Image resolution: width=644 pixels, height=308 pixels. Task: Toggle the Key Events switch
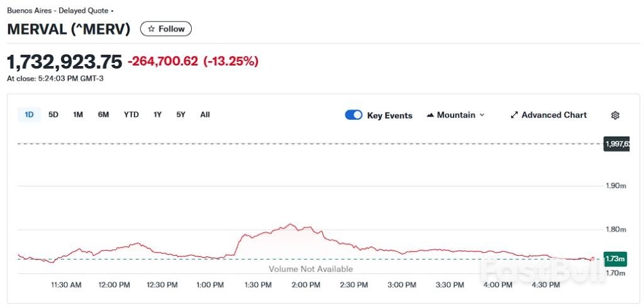(x=353, y=115)
